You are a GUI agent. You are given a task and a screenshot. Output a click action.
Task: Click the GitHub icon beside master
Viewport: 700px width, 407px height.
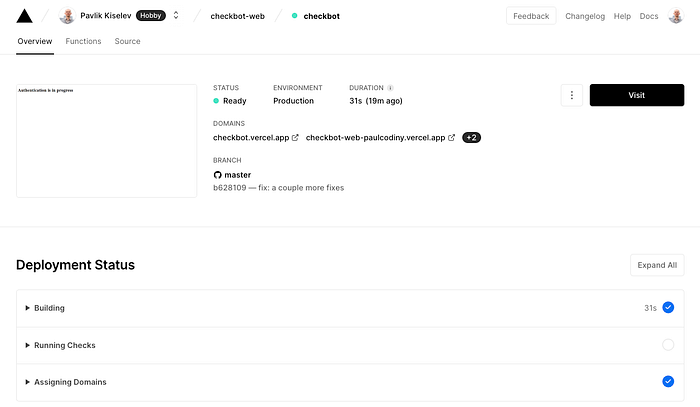tap(217, 175)
